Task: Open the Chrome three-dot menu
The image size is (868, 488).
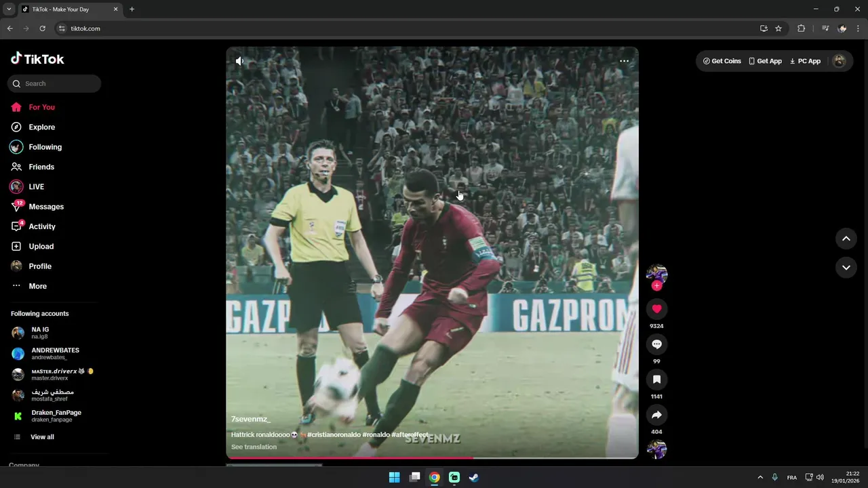Action: click(859, 28)
